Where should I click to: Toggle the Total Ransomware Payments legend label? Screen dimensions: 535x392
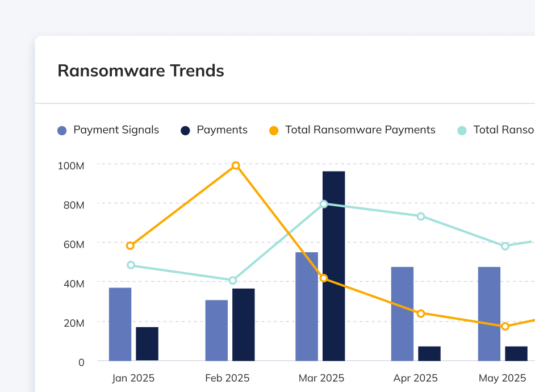360,130
